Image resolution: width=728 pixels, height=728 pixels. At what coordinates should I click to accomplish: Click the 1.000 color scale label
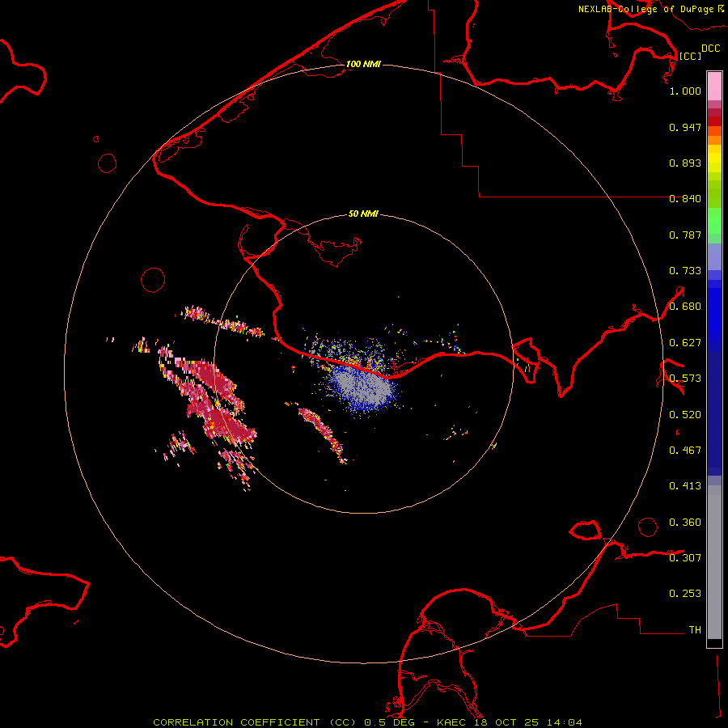pos(685,91)
